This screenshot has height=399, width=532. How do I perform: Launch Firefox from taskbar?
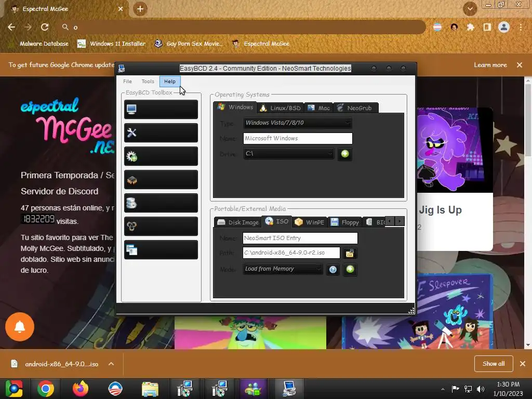tap(81, 389)
